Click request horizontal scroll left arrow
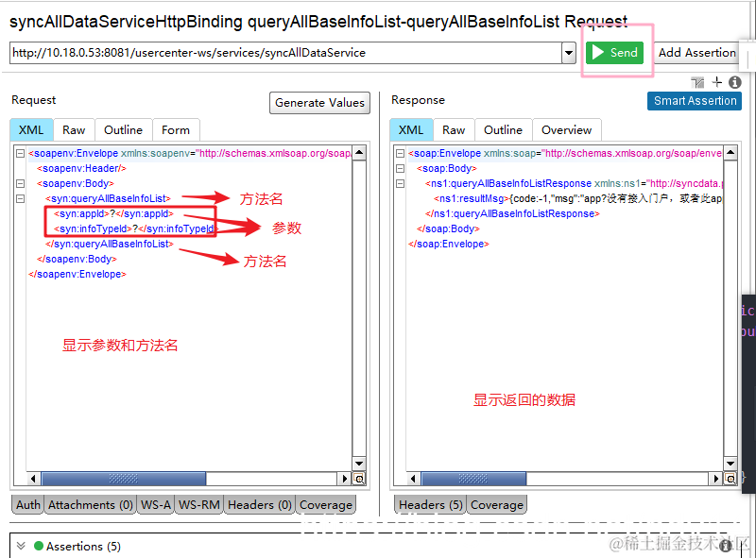The image size is (756, 558). 33,479
